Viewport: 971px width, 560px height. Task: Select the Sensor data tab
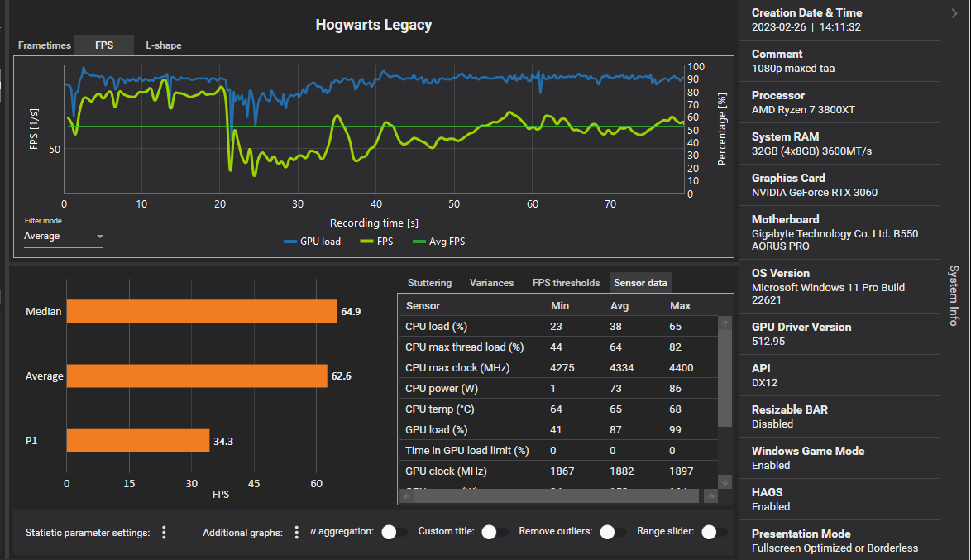[x=640, y=282]
